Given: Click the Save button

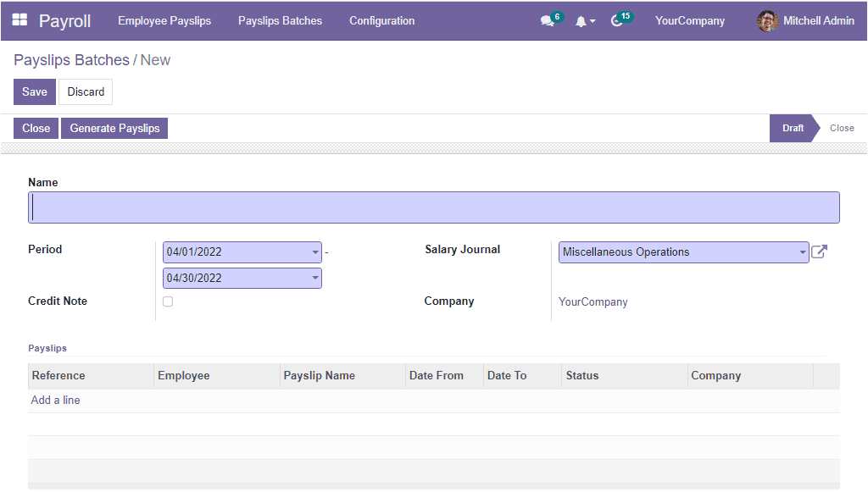Looking at the screenshot, I should [35, 91].
